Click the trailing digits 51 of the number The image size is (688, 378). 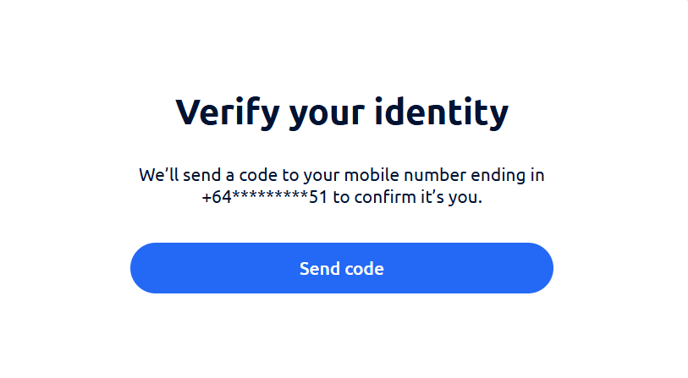(318, 197)
